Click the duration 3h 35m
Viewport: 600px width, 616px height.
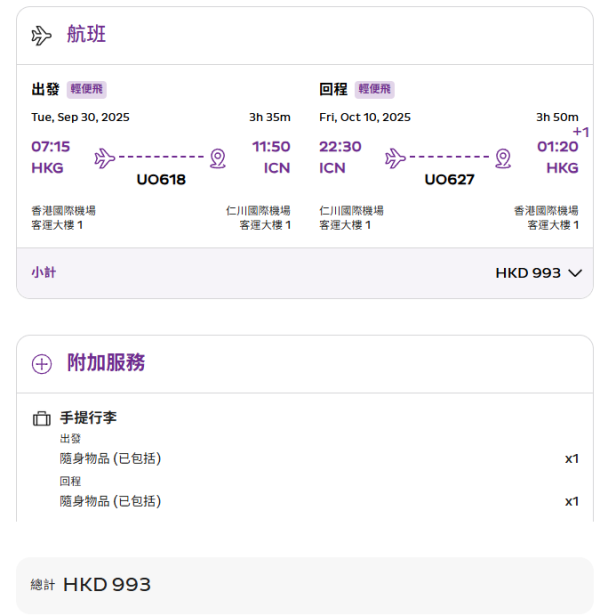[270, 117]
